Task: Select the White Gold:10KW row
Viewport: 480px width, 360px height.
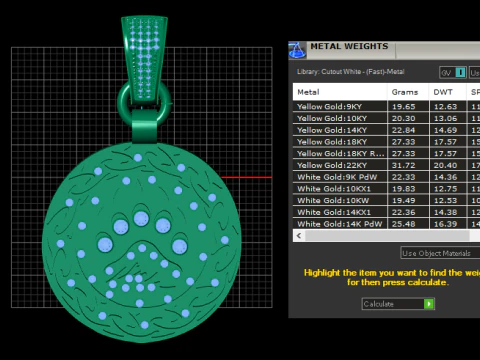Action: [386, 200]
